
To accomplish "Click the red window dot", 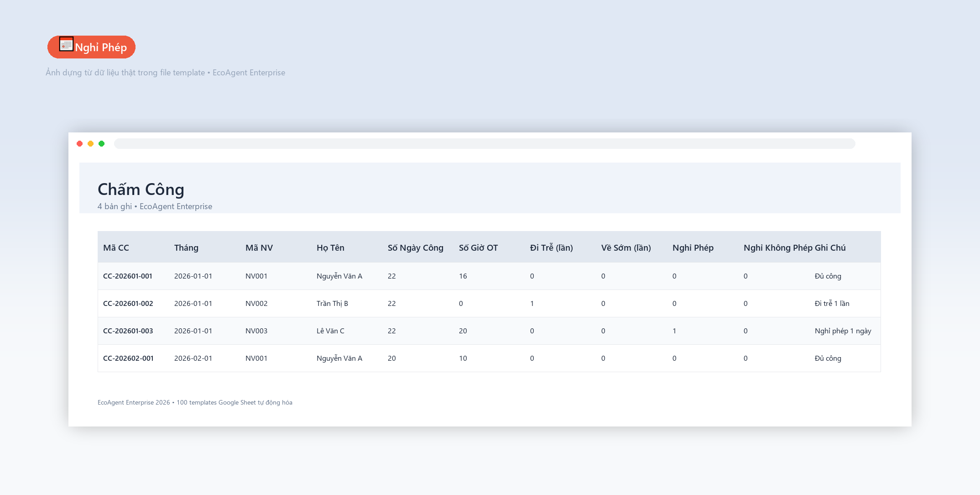I will 80,144.
